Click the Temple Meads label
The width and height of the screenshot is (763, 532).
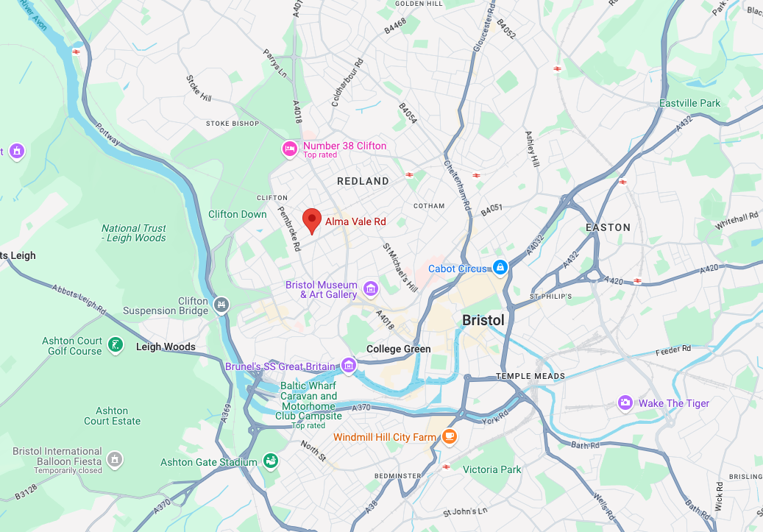click(x=530, y=376)
